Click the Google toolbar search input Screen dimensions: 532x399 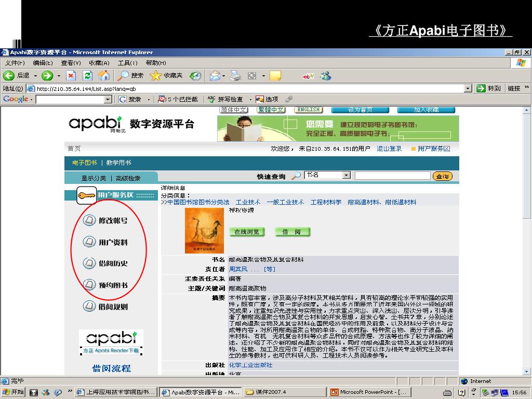point(71,99)
